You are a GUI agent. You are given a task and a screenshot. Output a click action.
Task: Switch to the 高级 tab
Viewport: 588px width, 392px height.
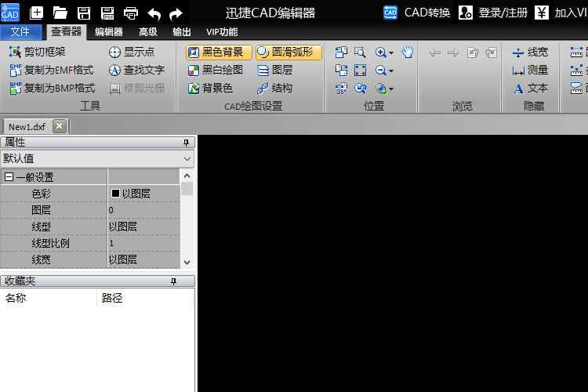[148, 32]
